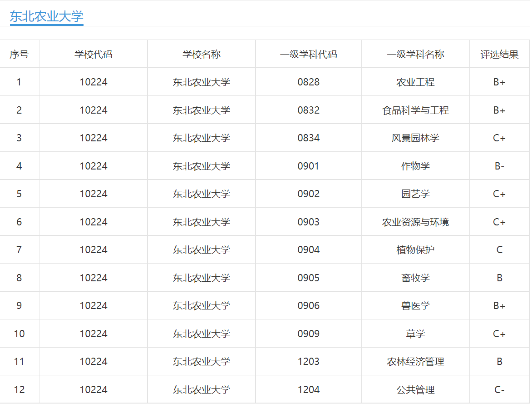Viewport: 532px width, 404px height.
Task: Click the 序号 column header
Action: 20,55
